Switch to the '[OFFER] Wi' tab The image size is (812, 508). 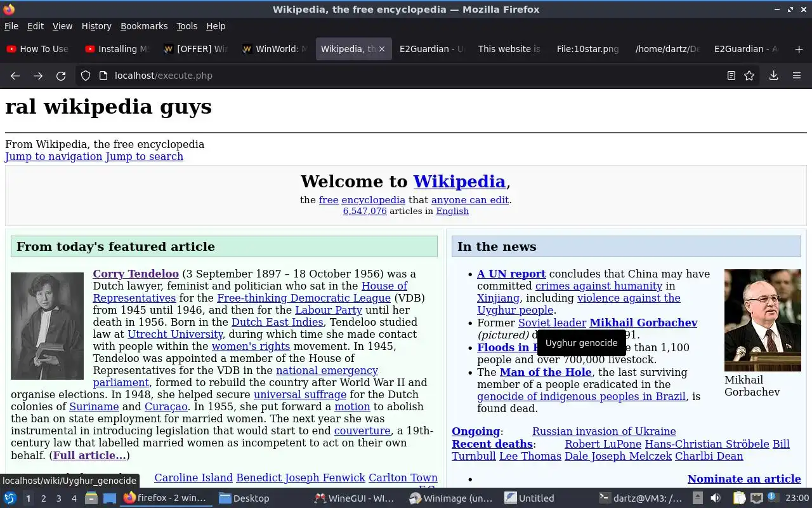point(196,49)
